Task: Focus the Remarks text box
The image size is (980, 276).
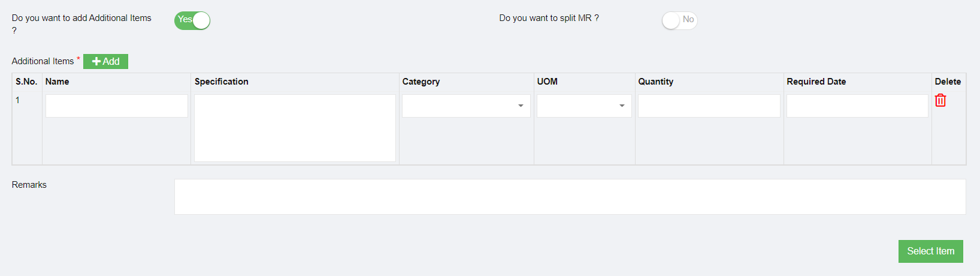Action: 570,197
